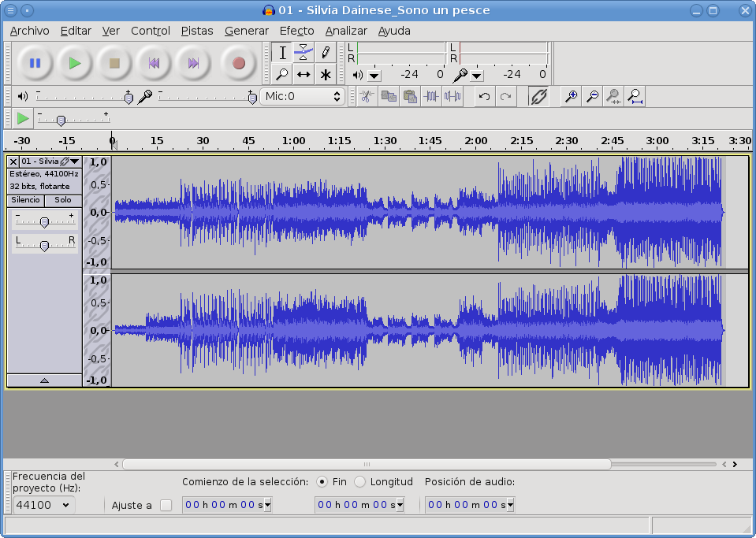Open project frequency 44100 combo box

[x=43, y=505]
